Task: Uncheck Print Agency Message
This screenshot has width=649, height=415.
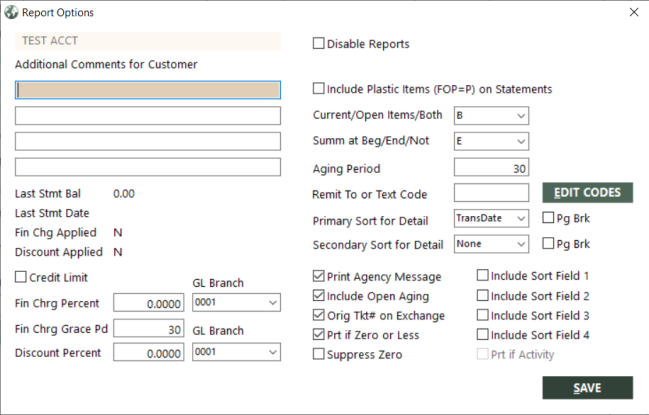Action: [318, 276]
